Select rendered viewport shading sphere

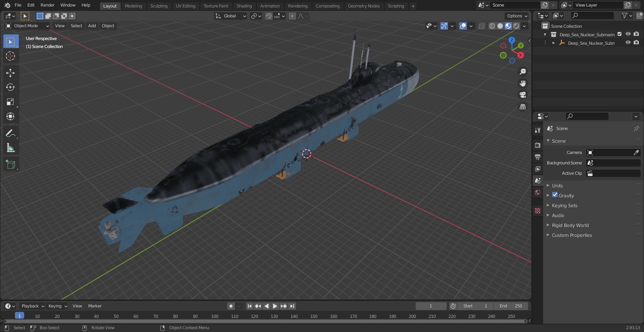(516, 26)
